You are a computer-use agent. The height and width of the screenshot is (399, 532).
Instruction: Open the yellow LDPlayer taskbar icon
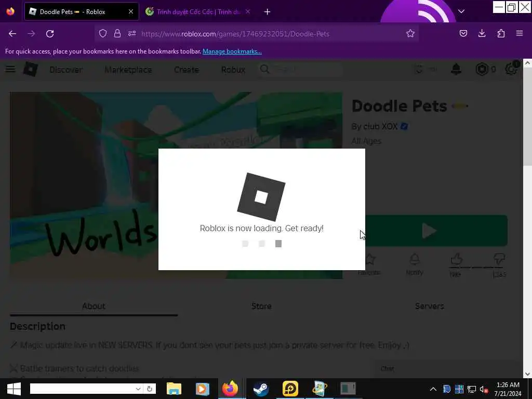click(x=290, y=389)
